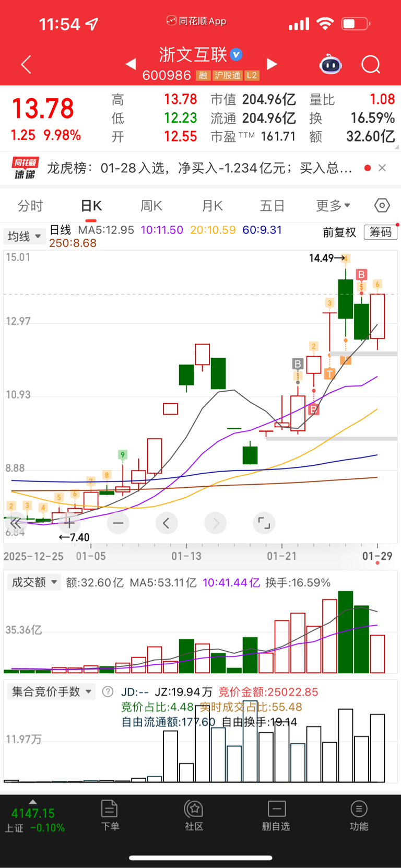Zoom in chart with plus button
Screen dimensions: 401x868
(69, 523)
